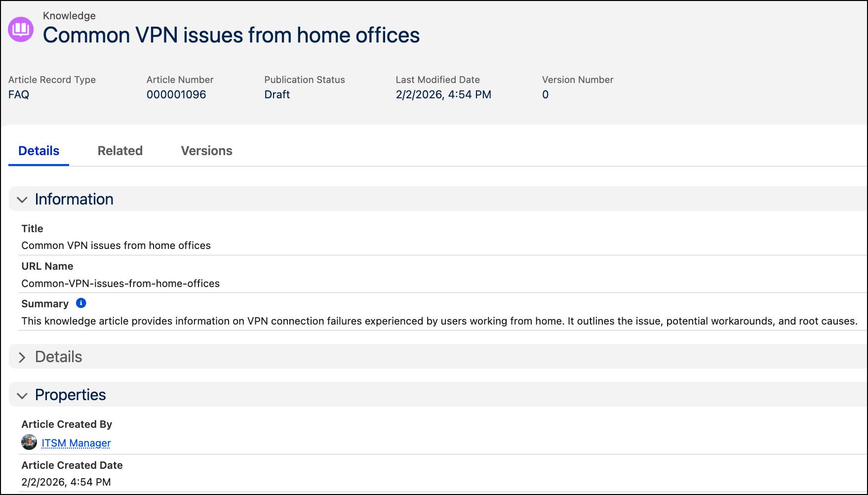Expand the Details section chevron

click(22, 357)
